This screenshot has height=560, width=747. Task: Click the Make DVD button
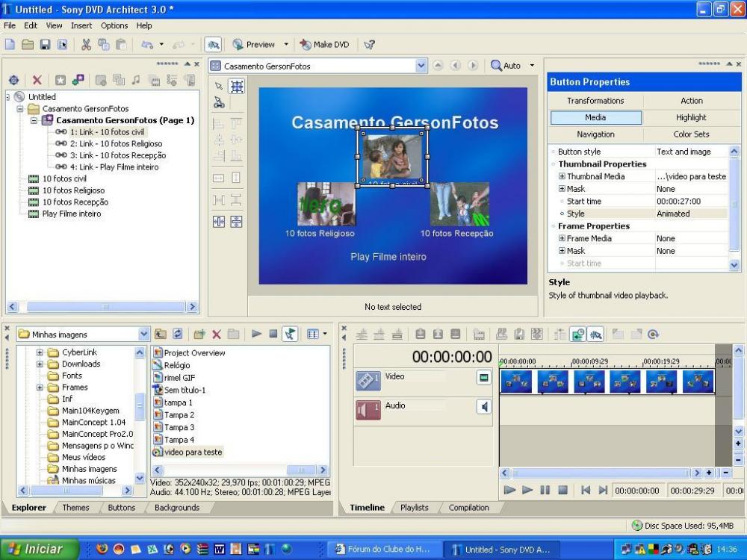325,45
